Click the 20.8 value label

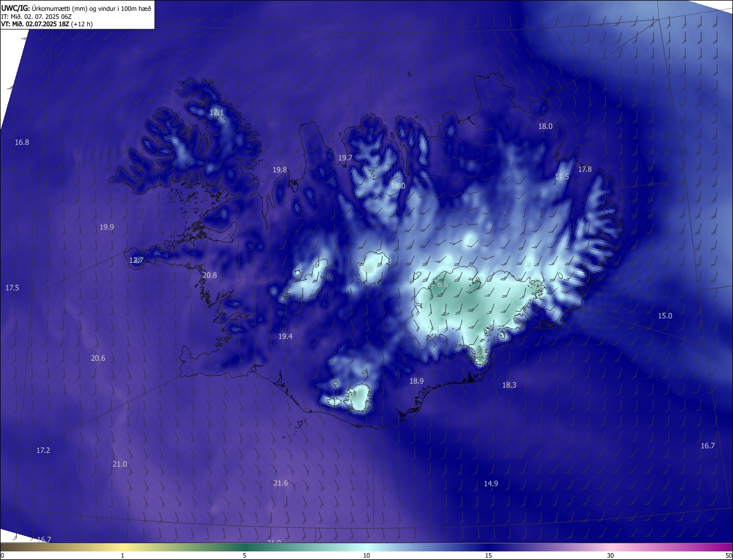pos(210,275)
